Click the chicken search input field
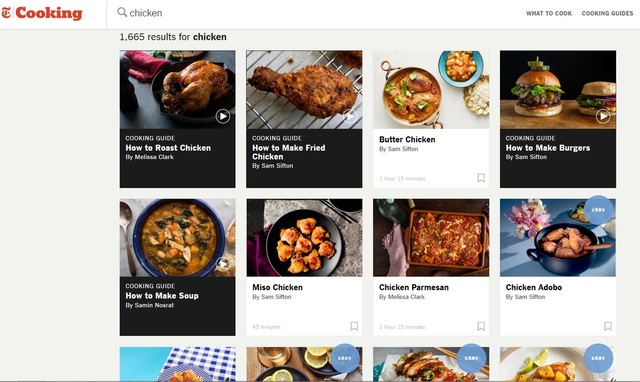The height and width of the screenshot is (382, 640). 286,13
